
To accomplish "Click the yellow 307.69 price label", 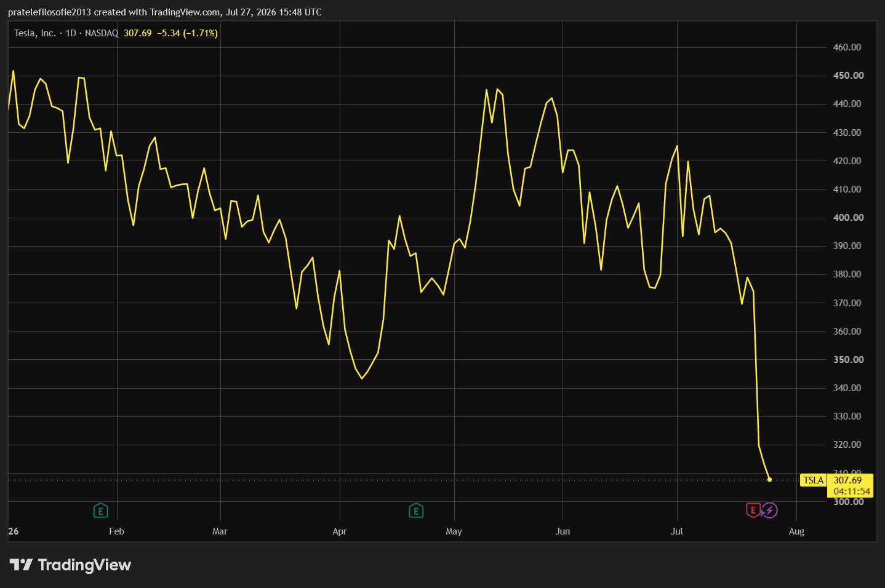I will pyautogui.click(x=848, y=480).
